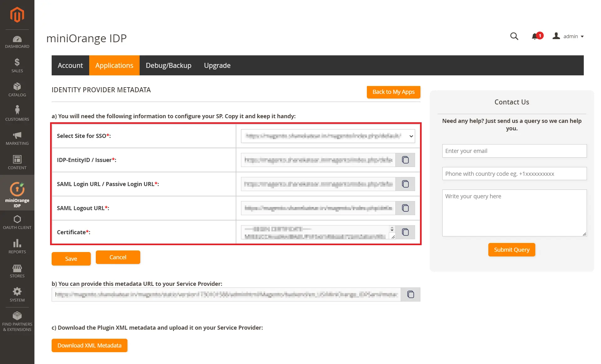
Task: Click the Submit Query button
Action: pos(511,250)
